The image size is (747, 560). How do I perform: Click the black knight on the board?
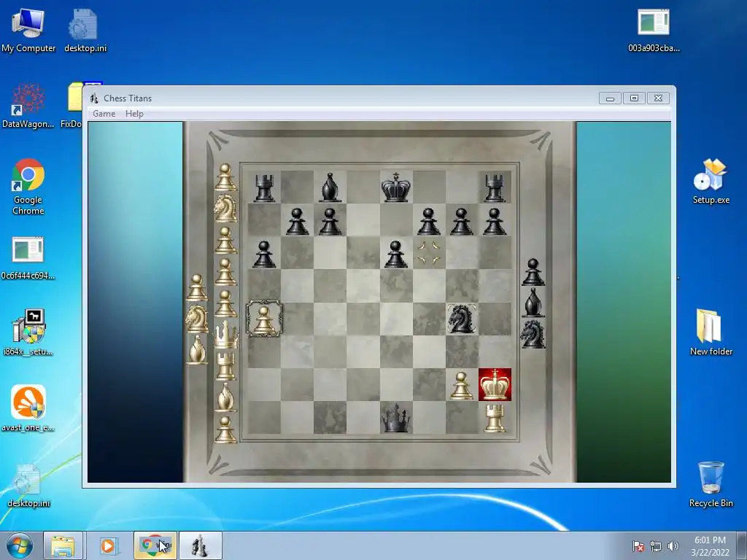[461, 318]
